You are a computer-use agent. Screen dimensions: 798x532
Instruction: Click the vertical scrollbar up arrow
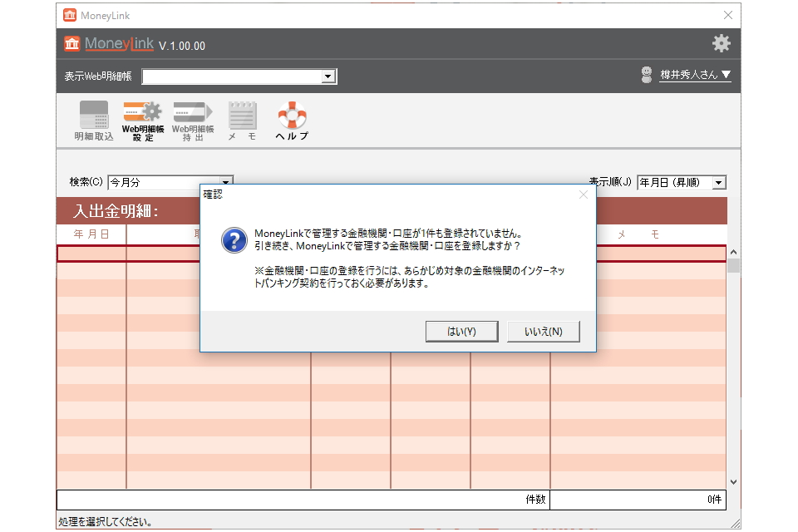point(733,251)
